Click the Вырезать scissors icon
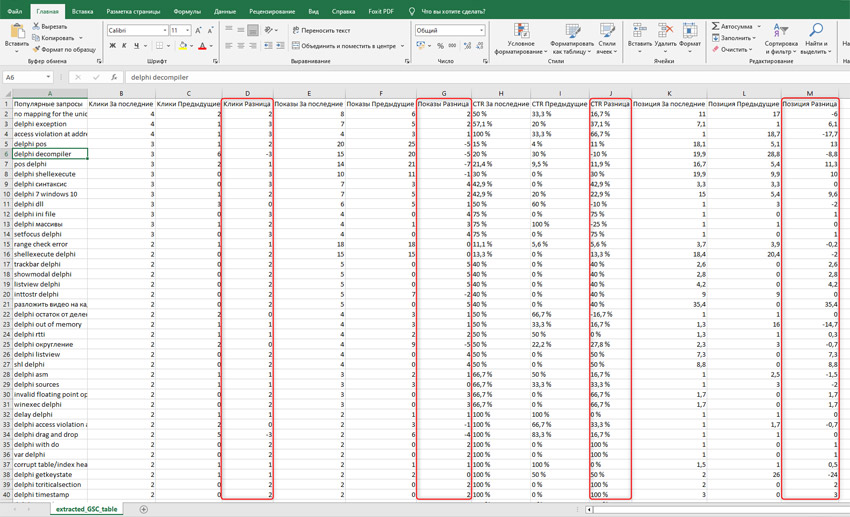This screenshot has width=850, height=517. tap(36, 26)
